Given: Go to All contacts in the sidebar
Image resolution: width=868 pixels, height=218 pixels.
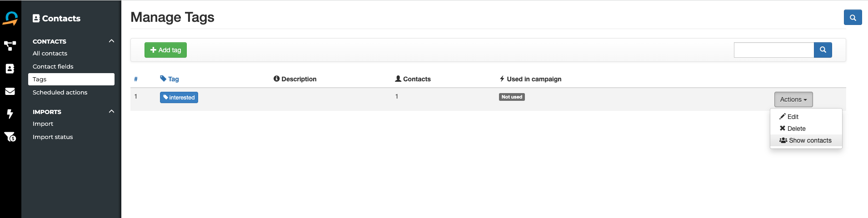Looking at the screenshot, I should [50, 53].
